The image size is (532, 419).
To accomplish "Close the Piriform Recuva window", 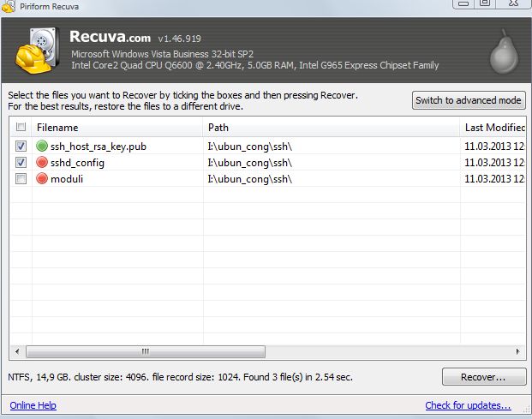I will tap(513, 3).
